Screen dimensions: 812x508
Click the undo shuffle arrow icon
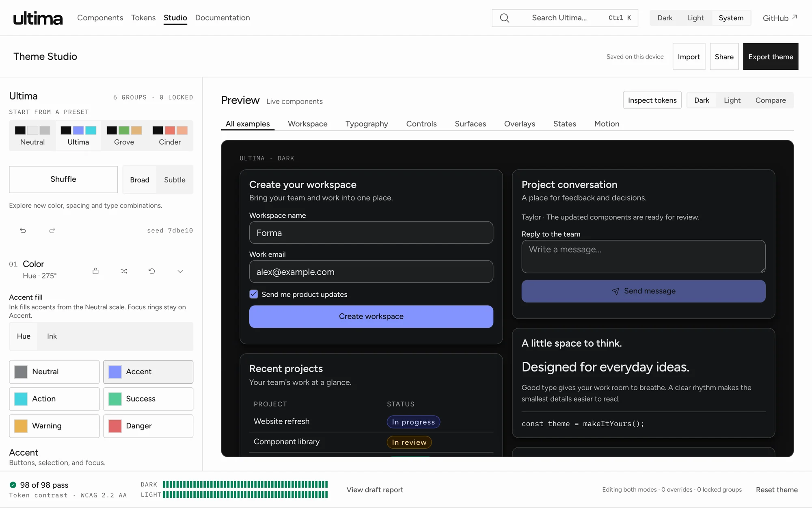(x=23, y=230)
